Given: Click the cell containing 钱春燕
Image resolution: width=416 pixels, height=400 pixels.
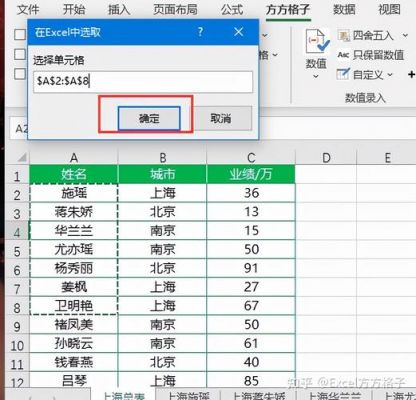Looking at the screenshot, I should tap(74, 362).
